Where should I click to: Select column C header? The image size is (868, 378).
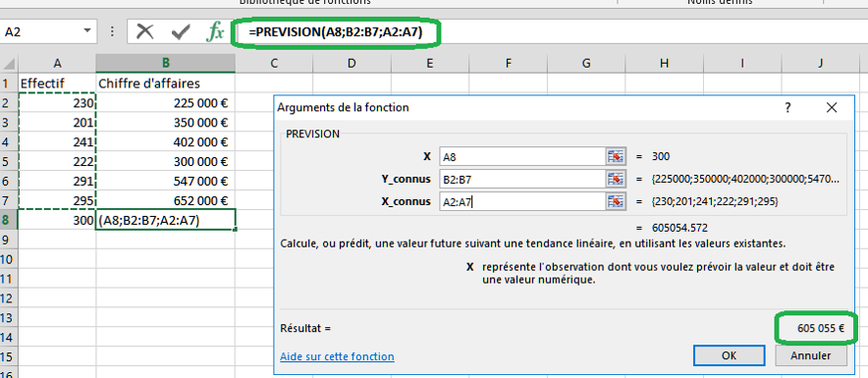(274, 63)
